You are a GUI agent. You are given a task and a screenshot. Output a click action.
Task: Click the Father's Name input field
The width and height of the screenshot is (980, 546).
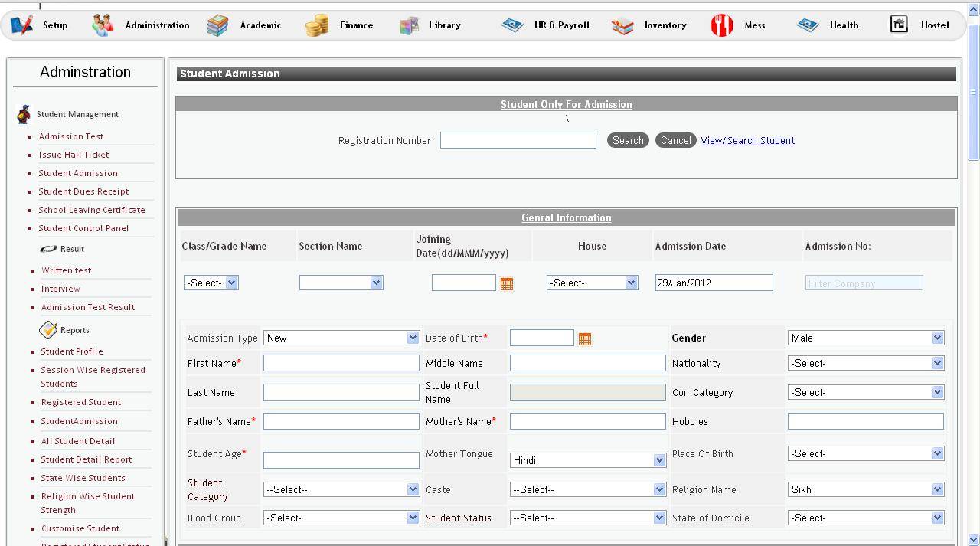[x=341, y=421]
